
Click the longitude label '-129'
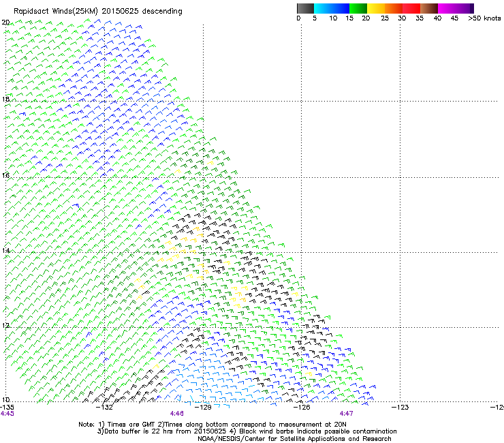(203, 408)
